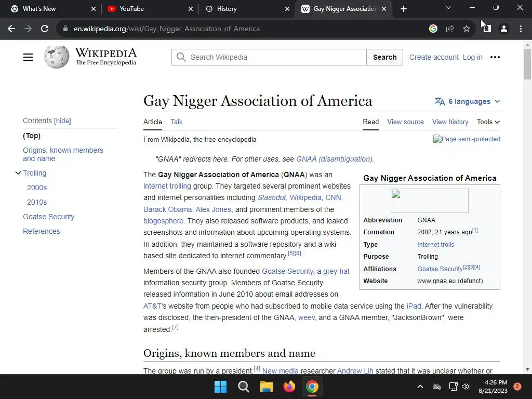The width and height of the screenshot is (532, 399).
Task: Click Create account
Action: [x=434, y=57]
